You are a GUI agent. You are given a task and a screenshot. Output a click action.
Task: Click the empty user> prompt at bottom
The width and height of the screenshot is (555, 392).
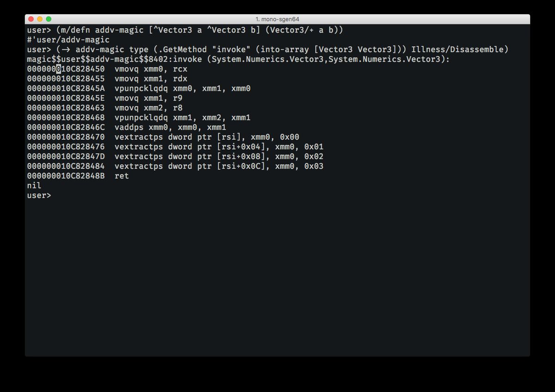[x=39, y=196]
